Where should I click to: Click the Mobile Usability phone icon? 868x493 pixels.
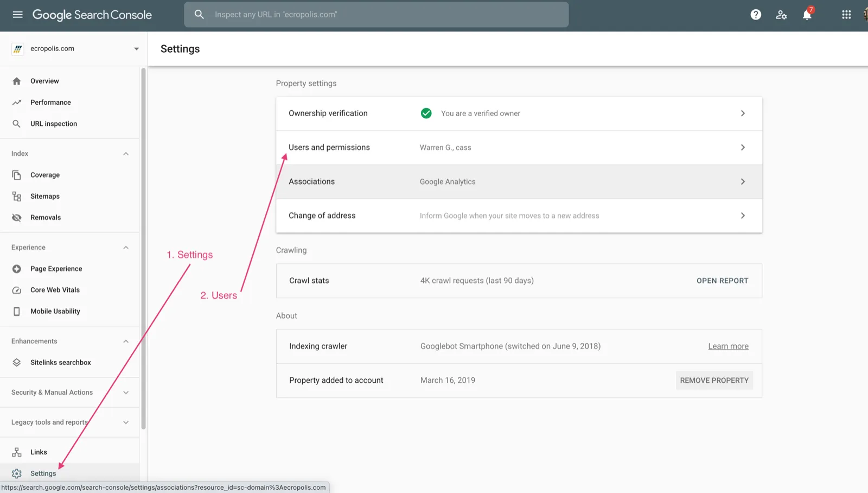[17, 311]
